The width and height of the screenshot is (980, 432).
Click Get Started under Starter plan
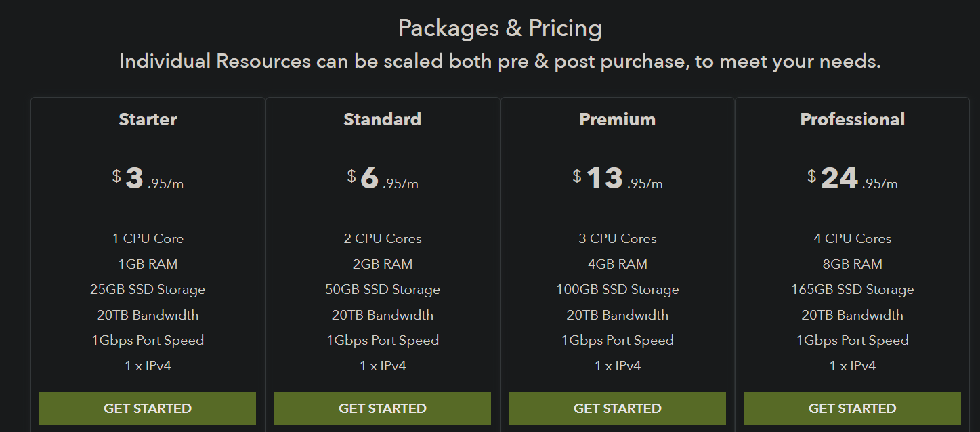pyautogui.click(x=148, y=408)
